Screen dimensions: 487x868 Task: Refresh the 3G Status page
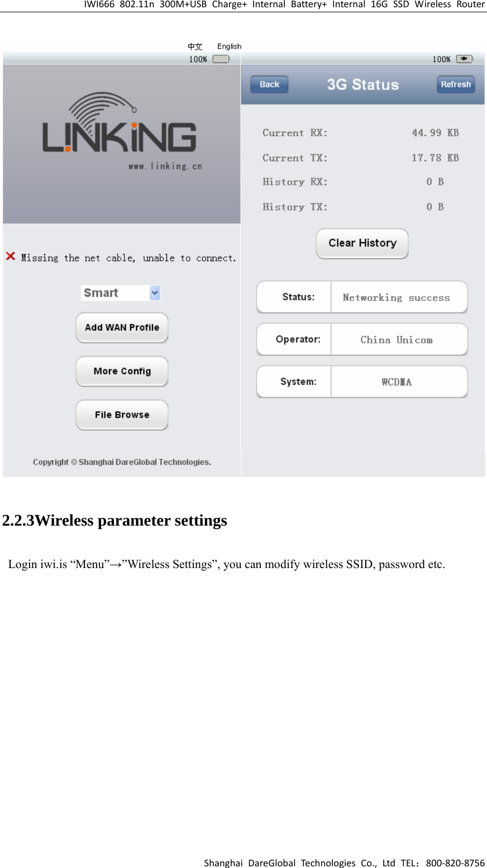tap(456, 84)
